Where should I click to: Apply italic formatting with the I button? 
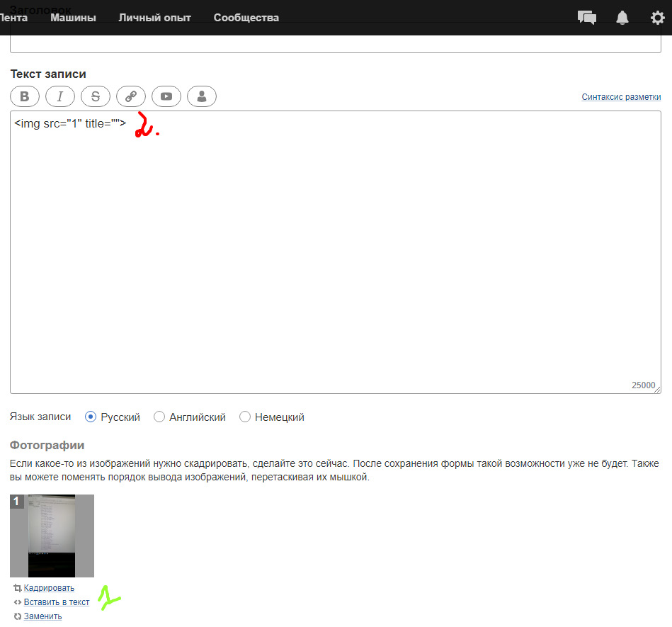click(x=60, y=96)
